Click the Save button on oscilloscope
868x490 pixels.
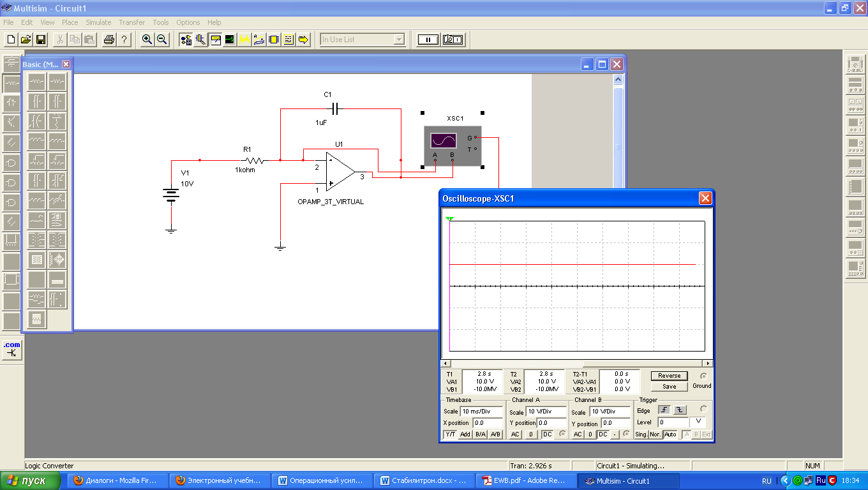click(669, 386)
